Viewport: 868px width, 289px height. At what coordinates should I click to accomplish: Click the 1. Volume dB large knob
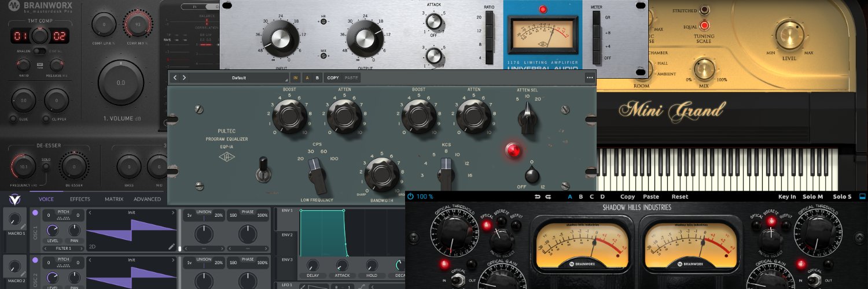tap(121, 83)
